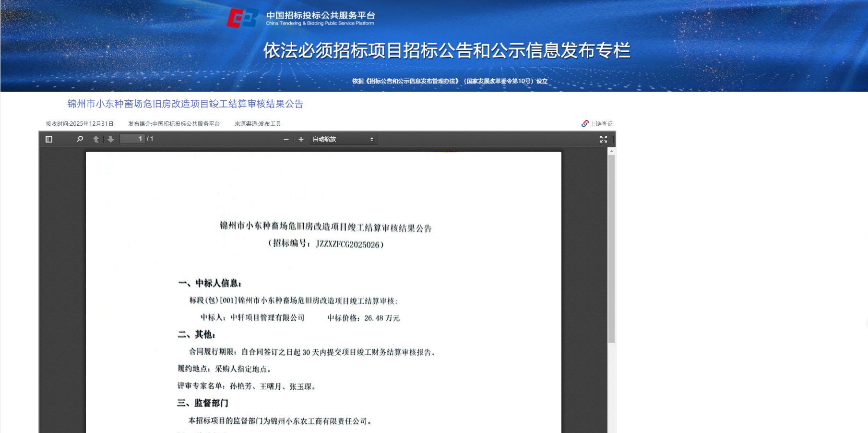
Task: Click the chain icon beside 上链查证
Action: (585, 124)
